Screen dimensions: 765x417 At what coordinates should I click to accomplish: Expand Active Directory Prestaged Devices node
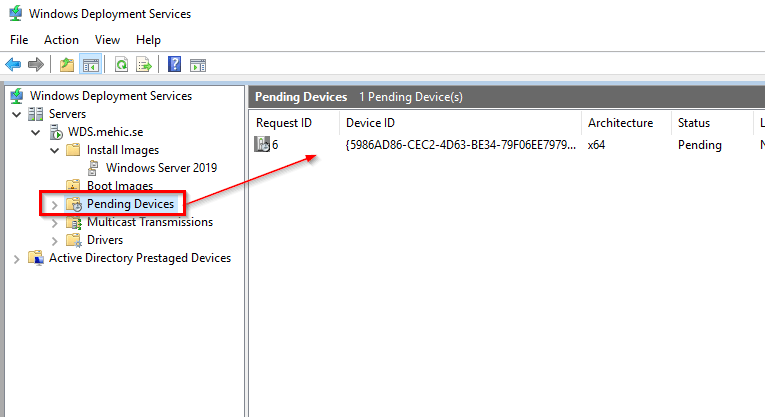click(x=17, y=258)
